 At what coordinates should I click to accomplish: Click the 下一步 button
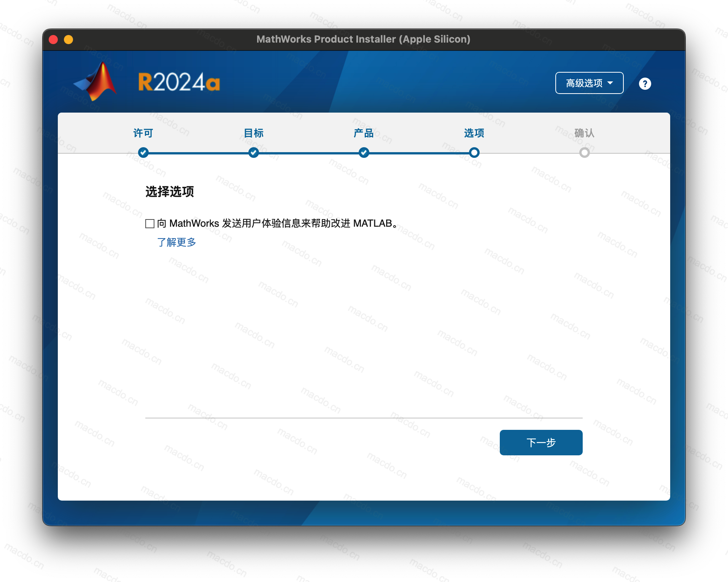point(541,442)
